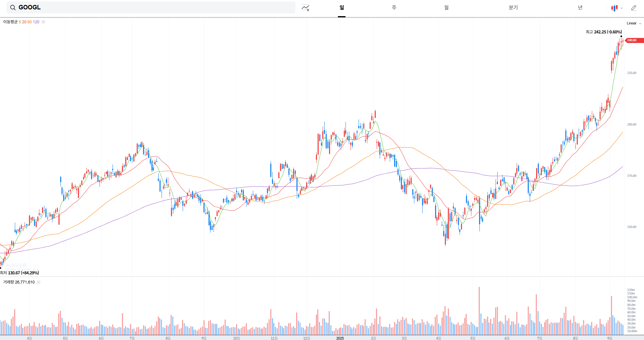Switch to the 월 monthly tab
The height and width of the screenshot is (340, 644).
point(446,8)
